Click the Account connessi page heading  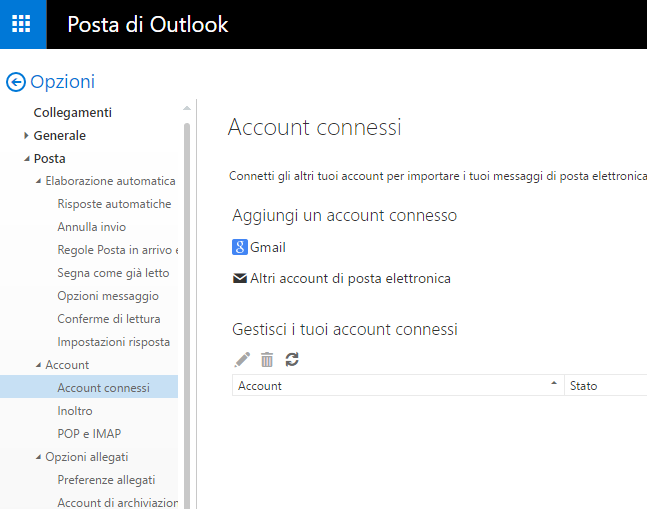click(314, 127)
